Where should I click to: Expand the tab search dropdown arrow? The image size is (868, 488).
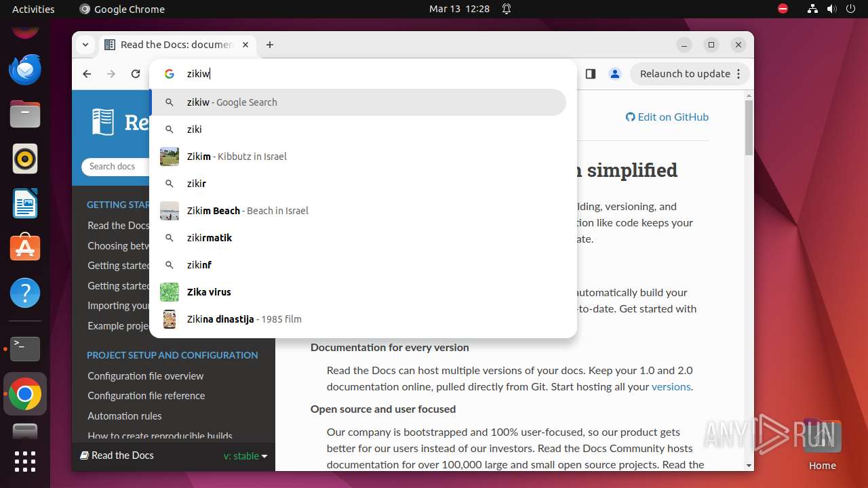click(85, 45)
